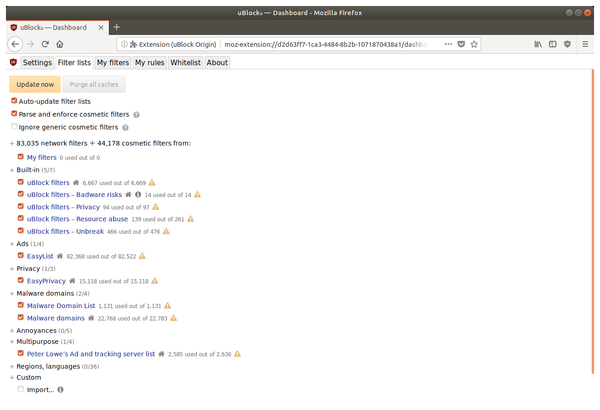Toggle uBlock filters – Unbreak checkbox

click(x=21, y=231)
